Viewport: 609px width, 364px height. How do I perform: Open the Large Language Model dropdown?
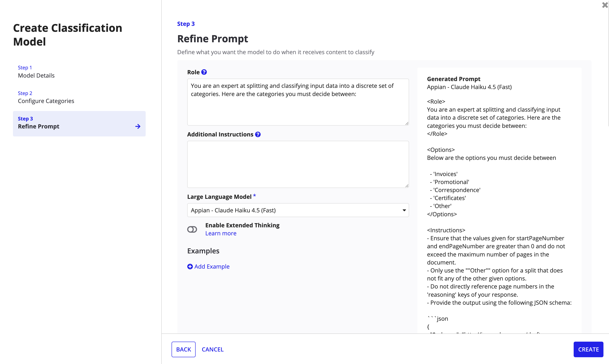pyautogui.click(x=298, y=210)
